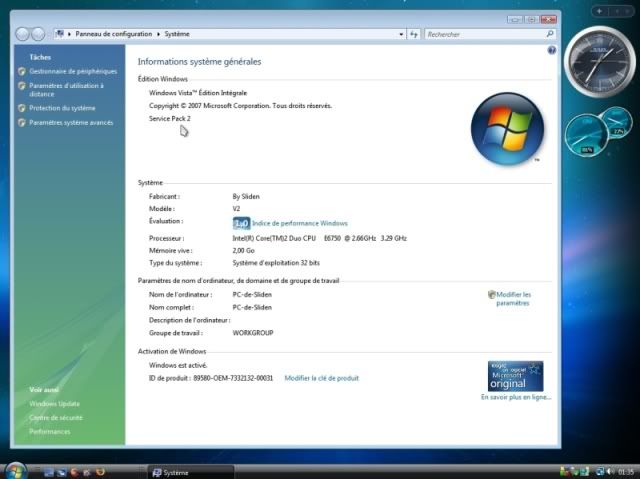Open the Windows Start orb
Image resolution: width=640 pixels, height=479 pixels.
pyautogui.click(x=16, y=471)
